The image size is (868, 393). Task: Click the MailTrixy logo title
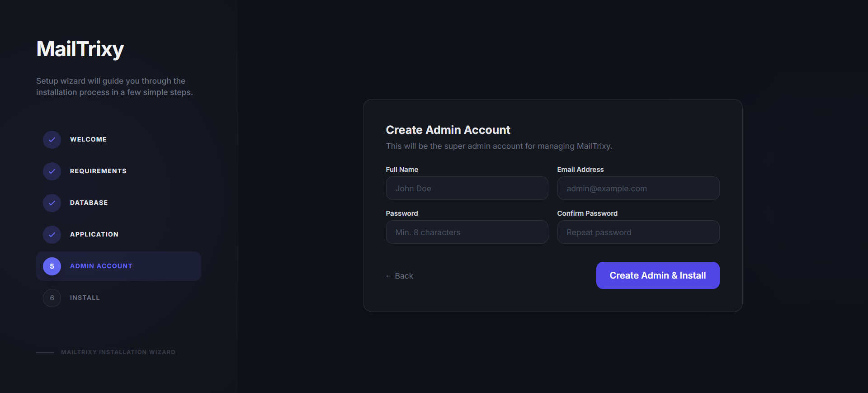pos(80,49)
